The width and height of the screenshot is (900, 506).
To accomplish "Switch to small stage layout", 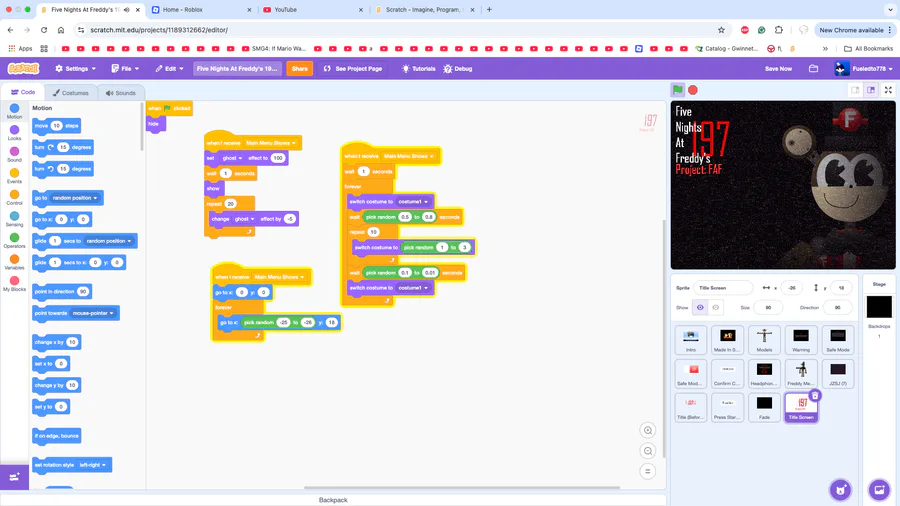I will 855,90.
